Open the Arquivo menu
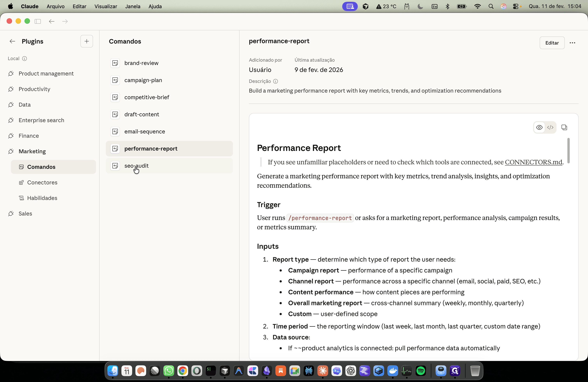Screen dimensions: 588x382 click(56, 6)
